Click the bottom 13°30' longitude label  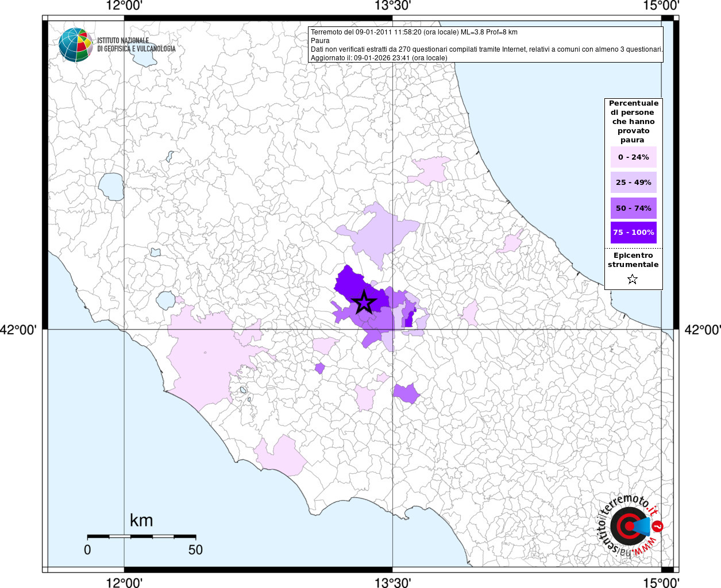point(392,583)
